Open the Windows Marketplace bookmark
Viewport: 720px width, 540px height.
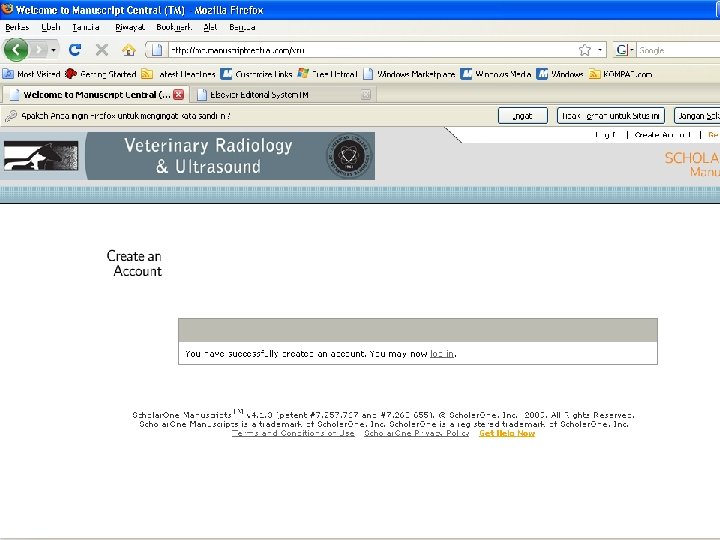(x=409, y=74)
